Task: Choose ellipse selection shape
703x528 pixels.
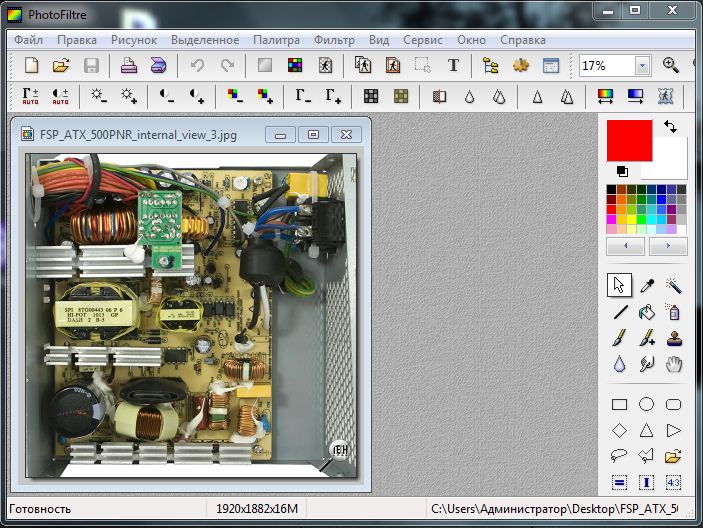Action: [646, 404]
